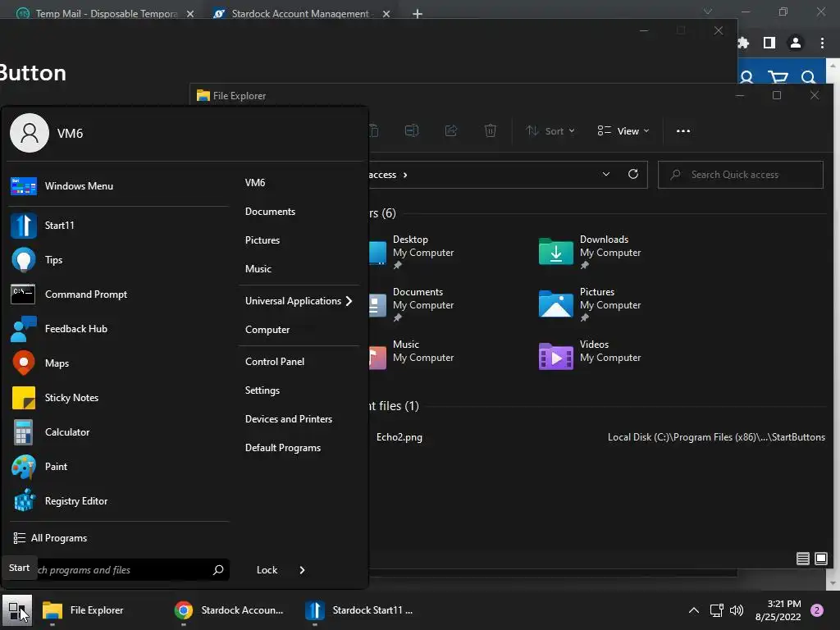Click the Lock button

[x=267, y=570]
